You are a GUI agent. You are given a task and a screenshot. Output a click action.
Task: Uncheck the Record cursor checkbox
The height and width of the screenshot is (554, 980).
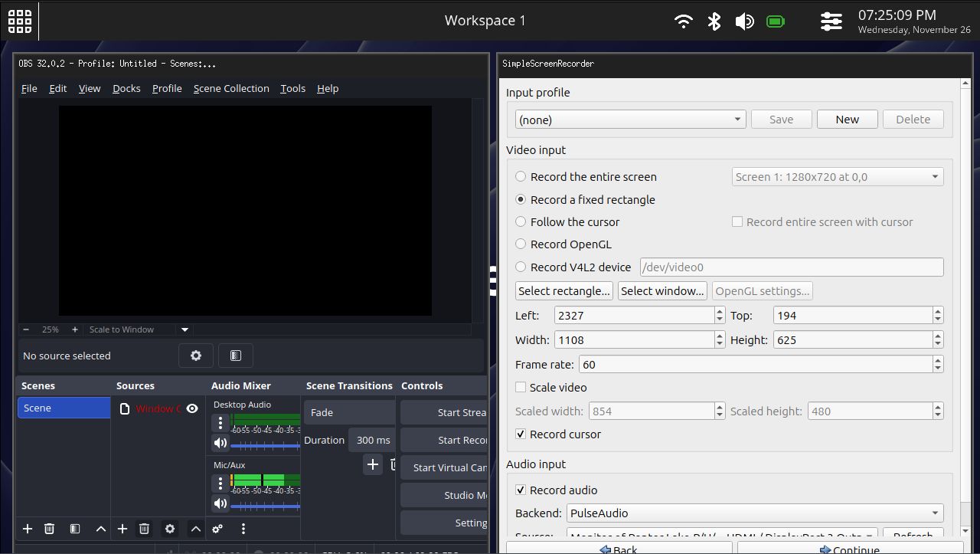click(x=521, y=434)
